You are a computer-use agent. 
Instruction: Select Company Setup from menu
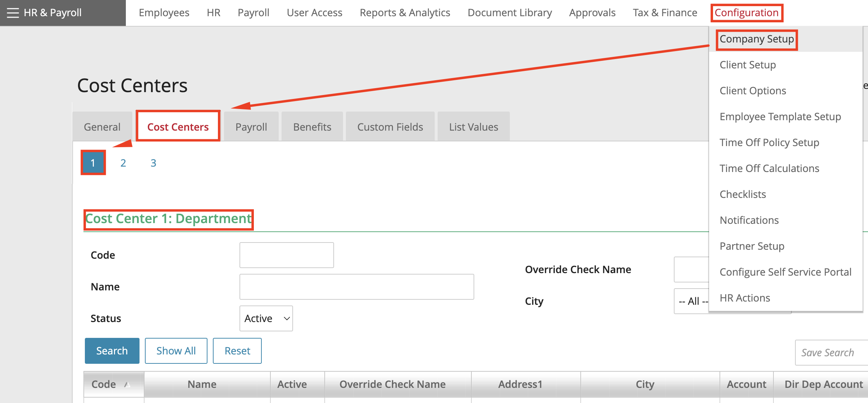click(x=757, y=39)
